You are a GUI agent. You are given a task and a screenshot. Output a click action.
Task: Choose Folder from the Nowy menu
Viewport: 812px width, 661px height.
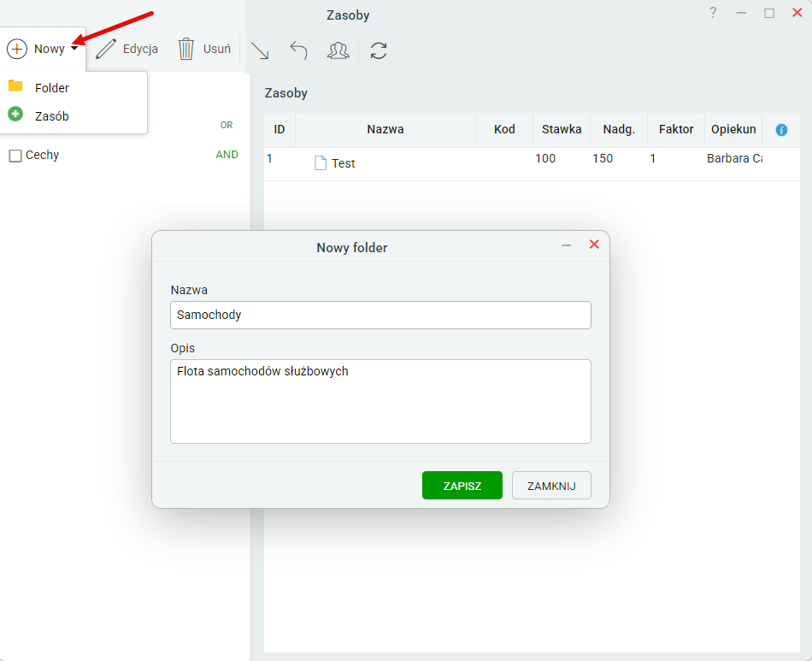[74, 87]
